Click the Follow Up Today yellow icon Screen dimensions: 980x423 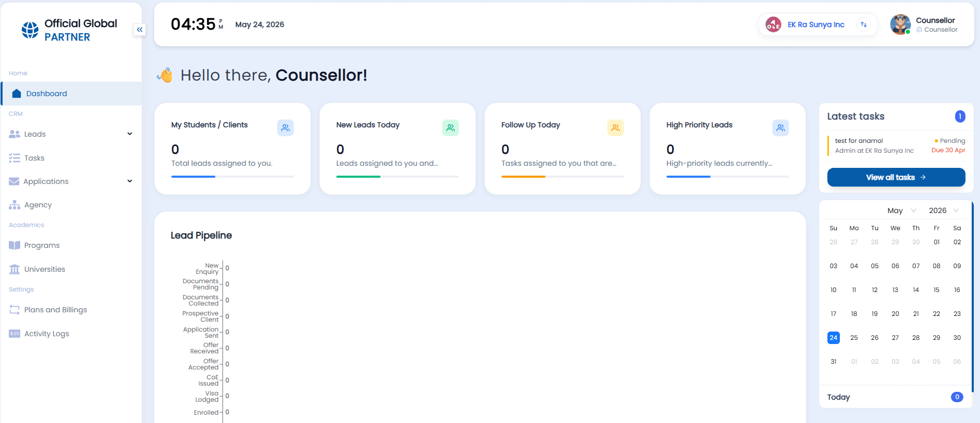(x=616, y=128)
